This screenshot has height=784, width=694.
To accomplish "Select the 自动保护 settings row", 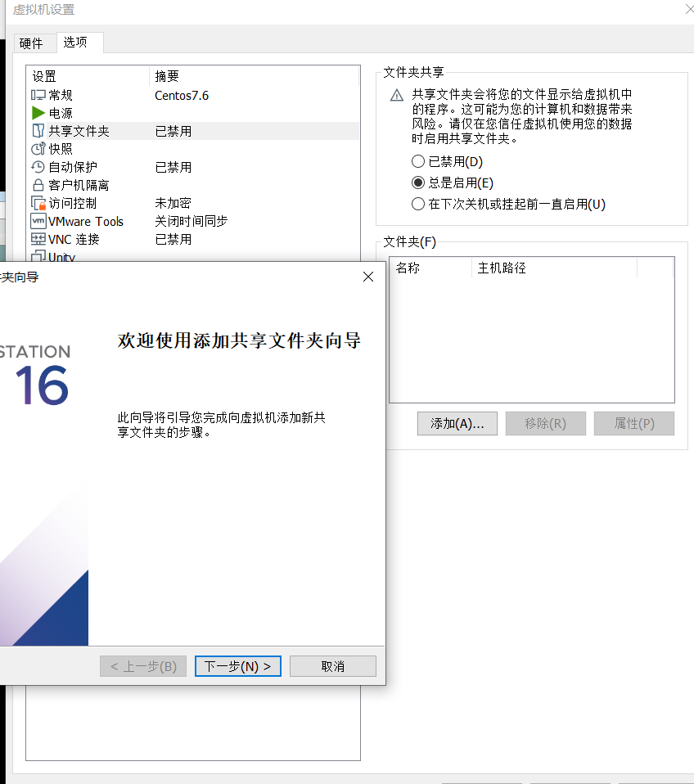I will click(x=193, y=167).
